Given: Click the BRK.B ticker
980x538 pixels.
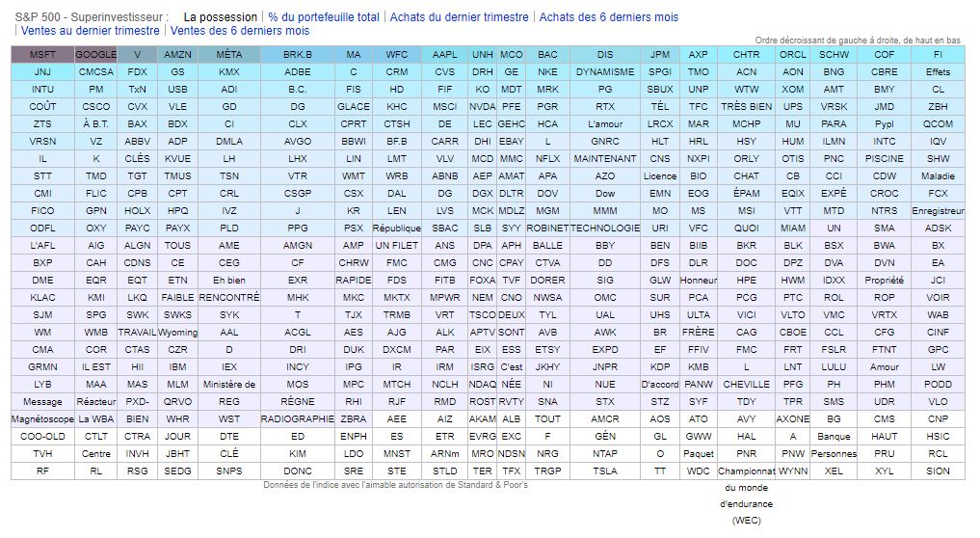Looking at the screenshot, I should (x=298, y=54).
